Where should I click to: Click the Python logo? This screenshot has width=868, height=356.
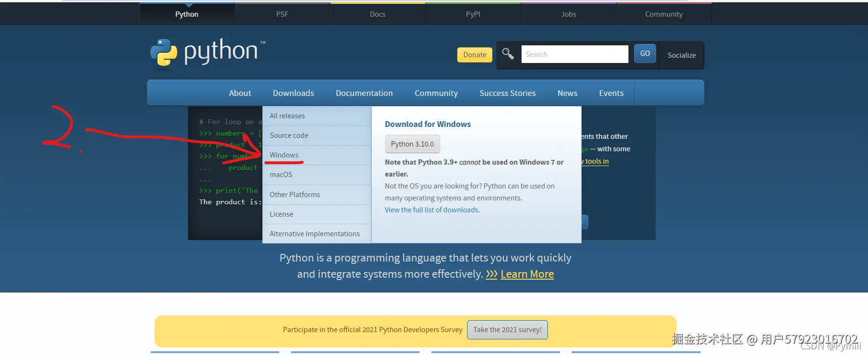[208, 53]
